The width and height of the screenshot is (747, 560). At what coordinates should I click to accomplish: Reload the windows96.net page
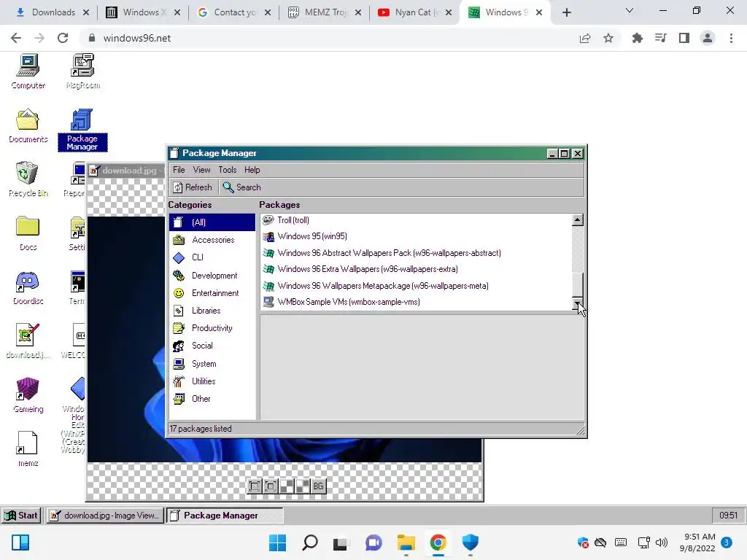63,38
